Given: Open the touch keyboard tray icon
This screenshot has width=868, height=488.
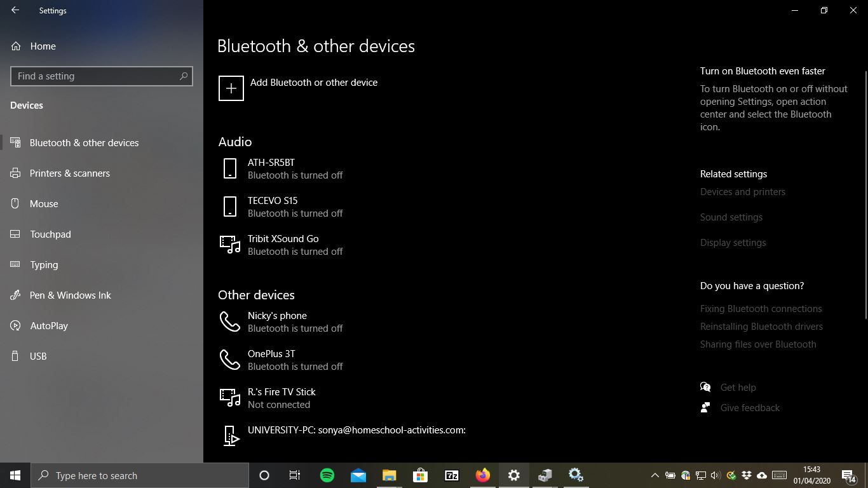Looking at the screenshot, I should pos(780,475).
